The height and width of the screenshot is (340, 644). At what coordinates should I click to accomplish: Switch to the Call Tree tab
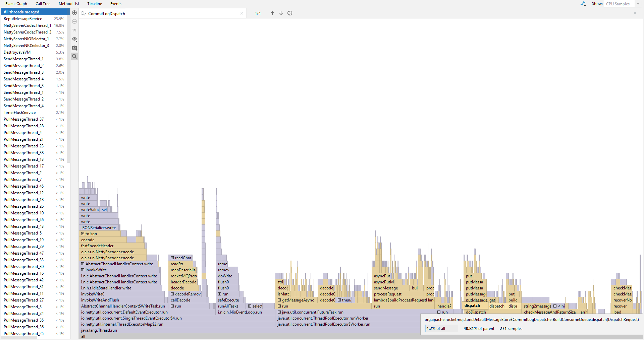43,4
